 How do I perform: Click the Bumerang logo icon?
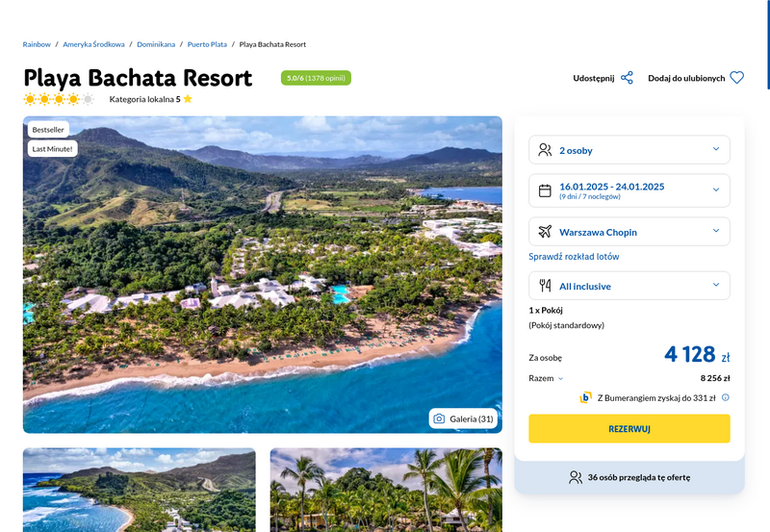(x=585, y=397)
